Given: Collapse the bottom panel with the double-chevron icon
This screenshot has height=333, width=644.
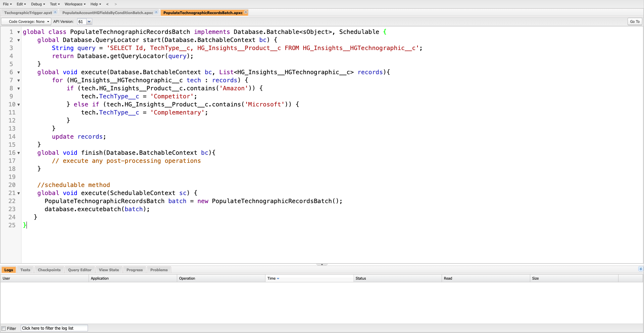Looking at the screenshot, I should pyautogui.click(x=640, y=269).
